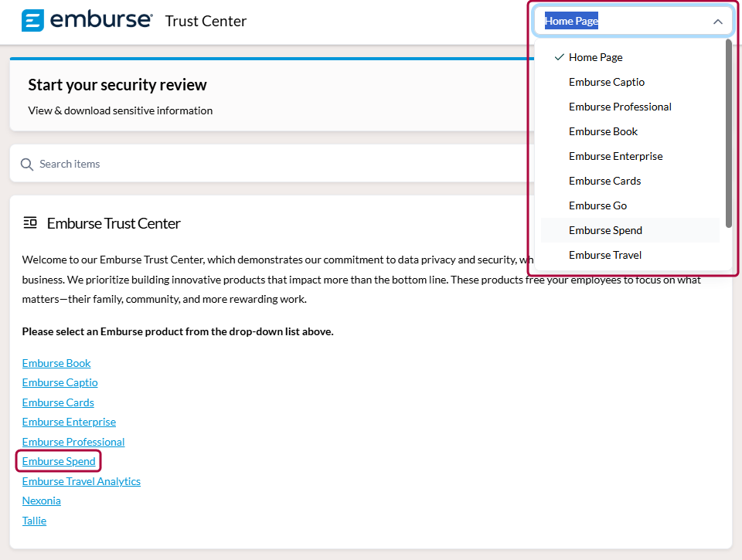This screenshot has width=742, height=560.
Task: Click the Trust Center list icon
Action: click(30, 222)
